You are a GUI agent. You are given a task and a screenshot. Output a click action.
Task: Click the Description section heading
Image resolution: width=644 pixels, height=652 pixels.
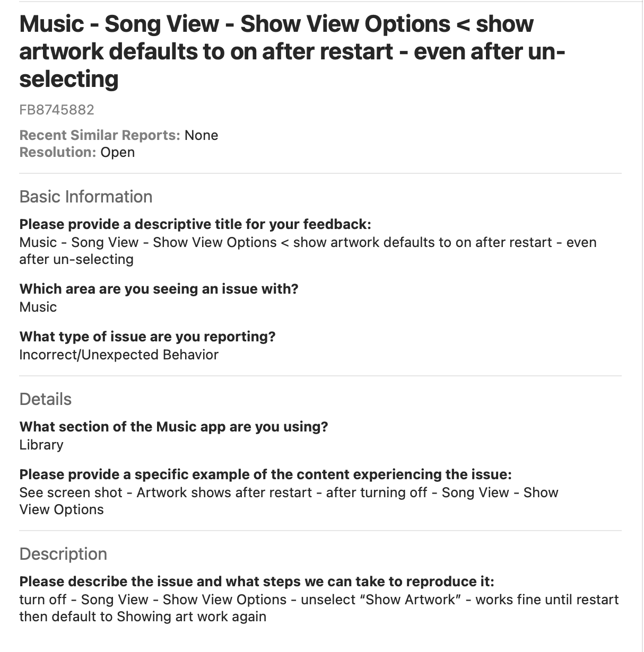(63, 554)
